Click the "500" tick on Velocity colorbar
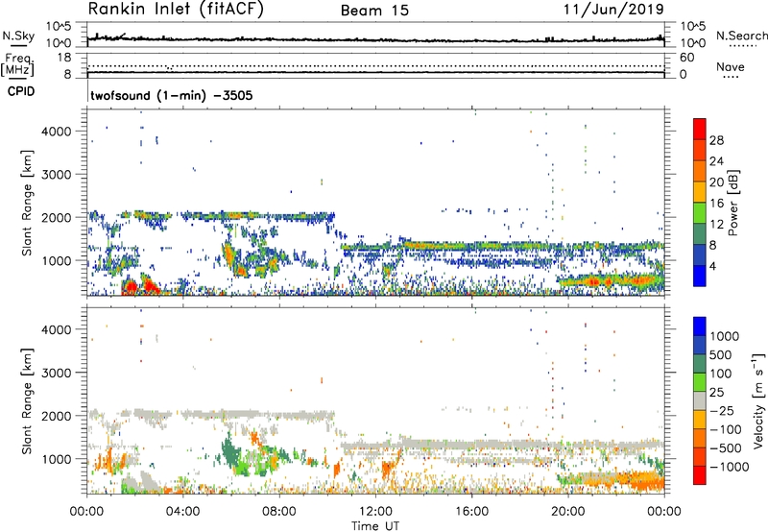Screen dimensions: 768x532 [721, 354]
